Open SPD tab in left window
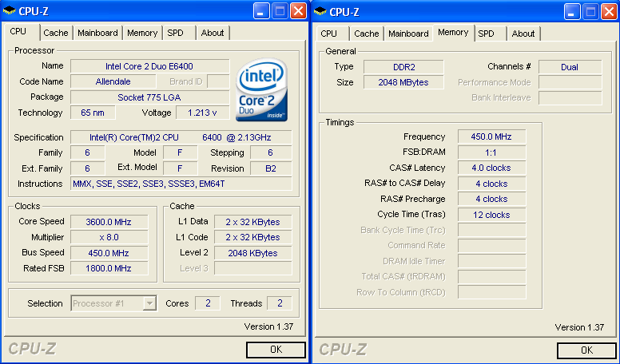The width and height of the screenshot is (620, 364). 175,33
